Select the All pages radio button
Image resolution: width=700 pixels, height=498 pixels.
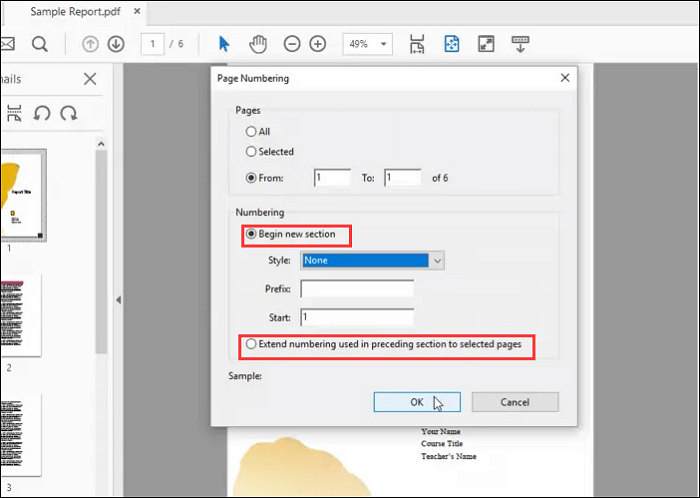tap(250, 131)
